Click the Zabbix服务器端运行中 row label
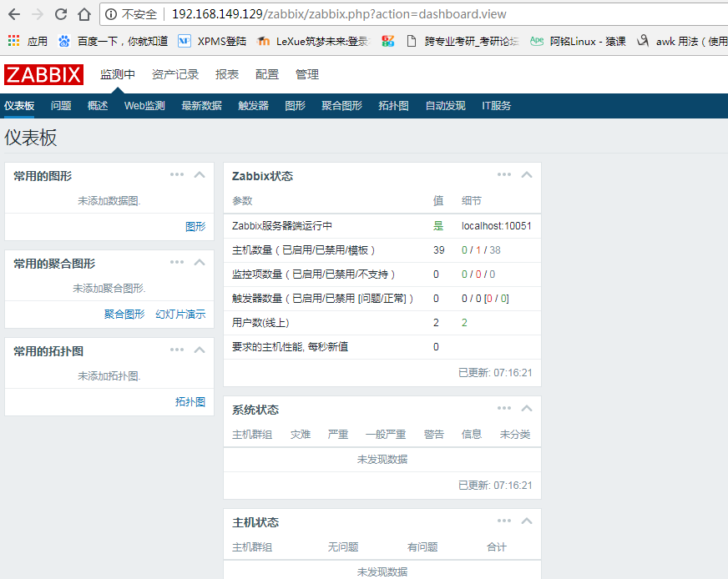The image size is (728, 579). coord(282,226)
